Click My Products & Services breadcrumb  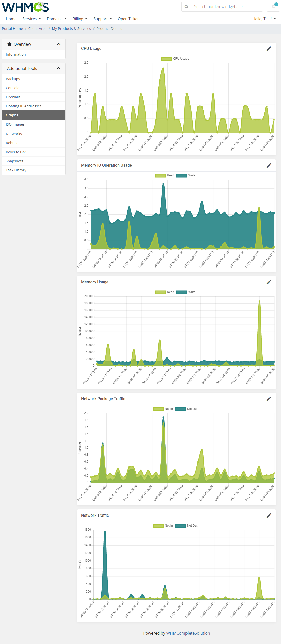[x=71, y=29]
